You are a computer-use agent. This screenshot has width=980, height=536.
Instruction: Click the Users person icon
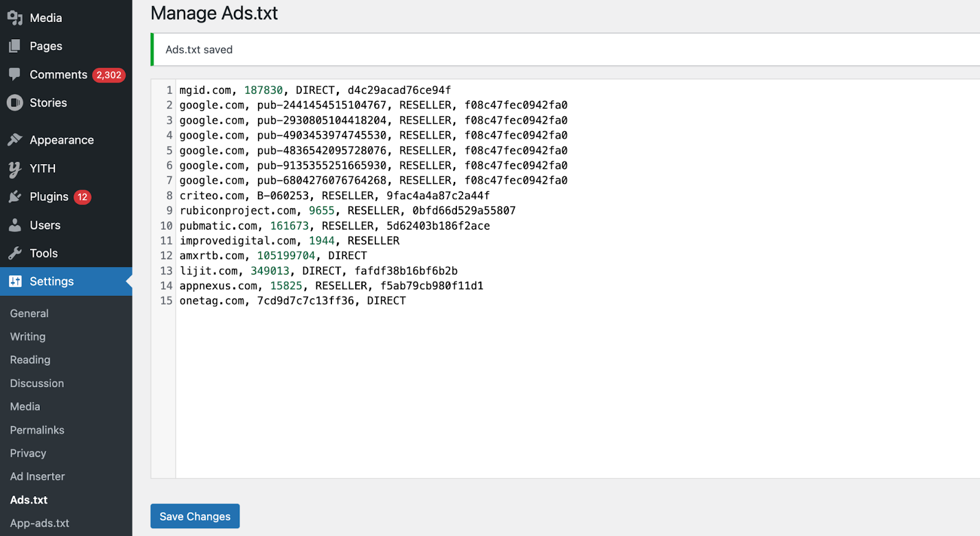click(15, 225)
